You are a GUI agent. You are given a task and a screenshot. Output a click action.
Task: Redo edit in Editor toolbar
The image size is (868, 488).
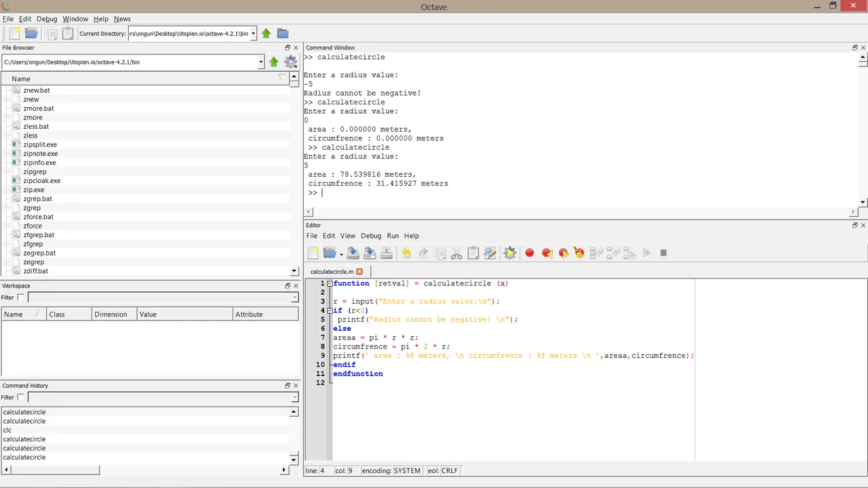pos(423,253)
